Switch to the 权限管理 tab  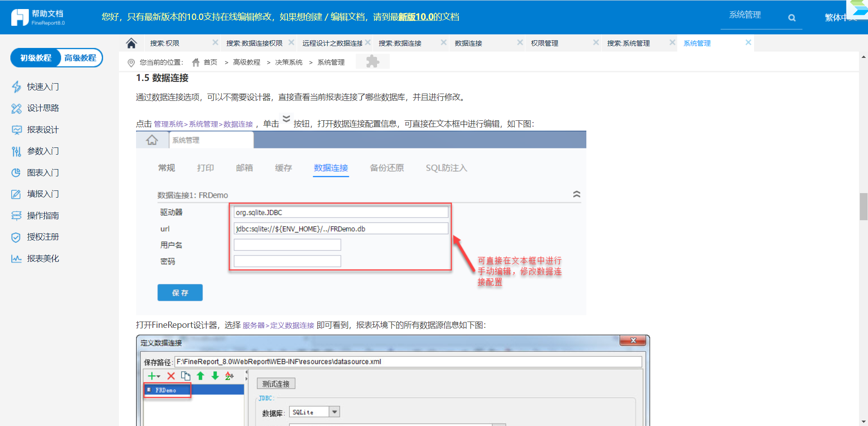tap(544, 43)
